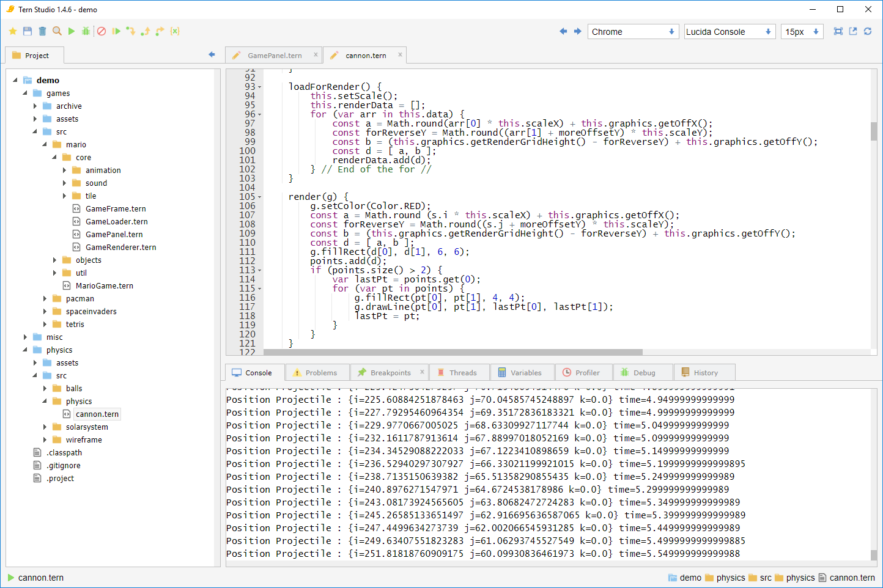
Task: Run program with green play icon
Action: pos(72,31)
